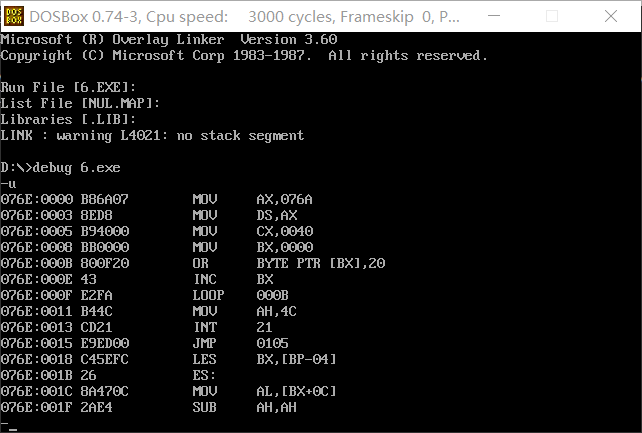The height and width of the screenshot is (433, 642).
Task: Maximize the DOSBox window
Action: pos(552,16)
